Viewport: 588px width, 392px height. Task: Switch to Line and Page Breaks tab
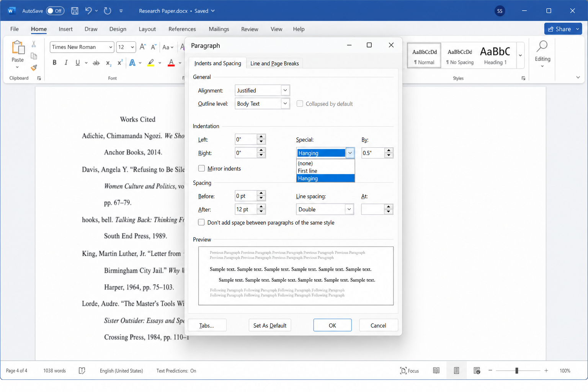point(274,64)
